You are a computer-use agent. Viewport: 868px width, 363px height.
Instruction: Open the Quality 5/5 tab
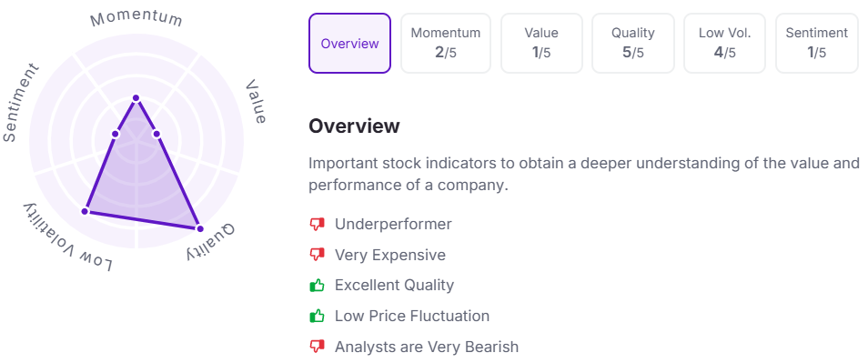coord(632,43)
